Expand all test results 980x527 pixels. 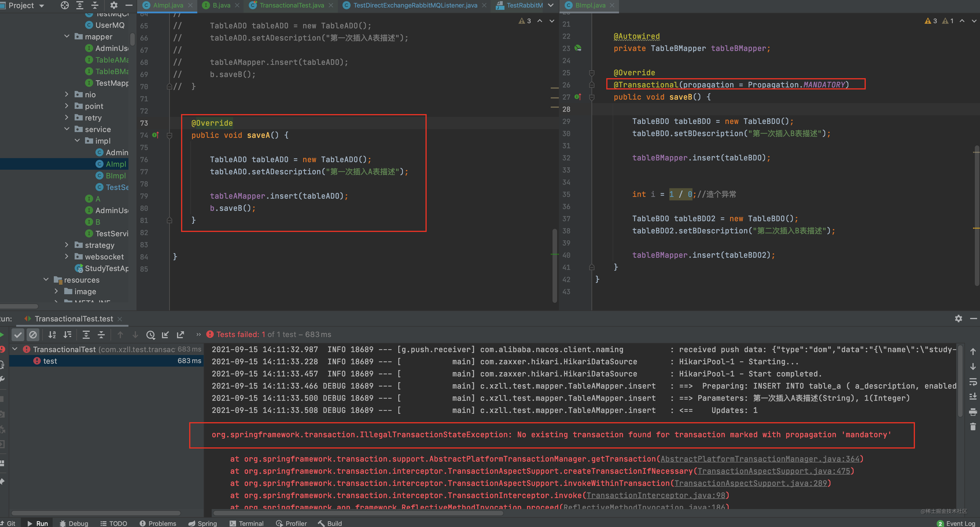click(86, 335)
